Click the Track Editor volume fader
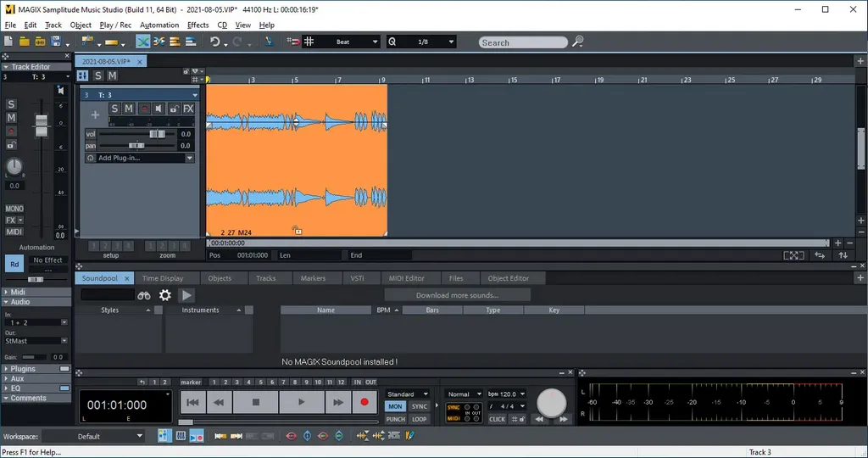This screenshot has height=458, width=868. (x=42, y=126)
